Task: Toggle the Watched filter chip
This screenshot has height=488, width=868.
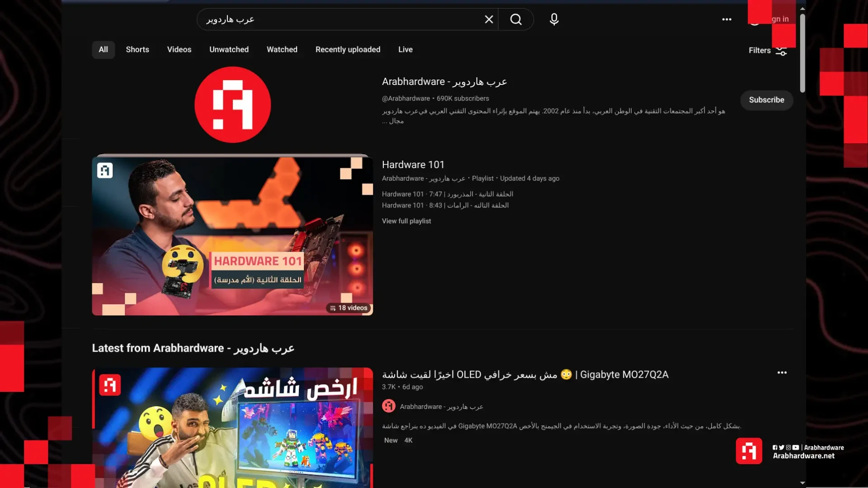Action: 282,50
